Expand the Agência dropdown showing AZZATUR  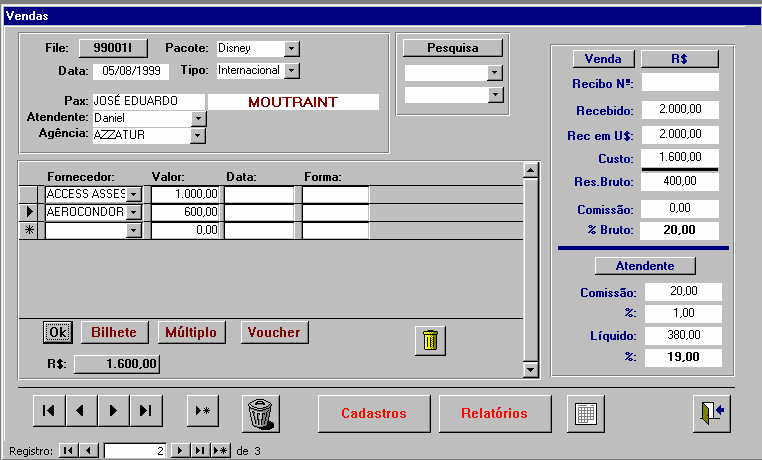(197, 135)
